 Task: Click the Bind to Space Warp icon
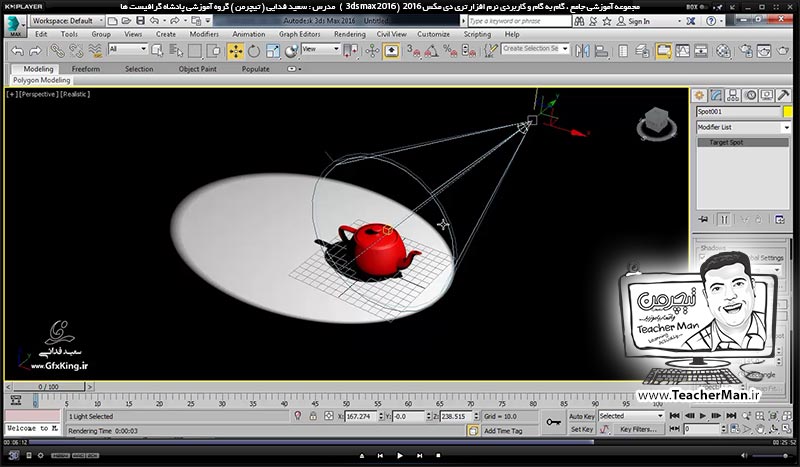click(x=95, y=51)
